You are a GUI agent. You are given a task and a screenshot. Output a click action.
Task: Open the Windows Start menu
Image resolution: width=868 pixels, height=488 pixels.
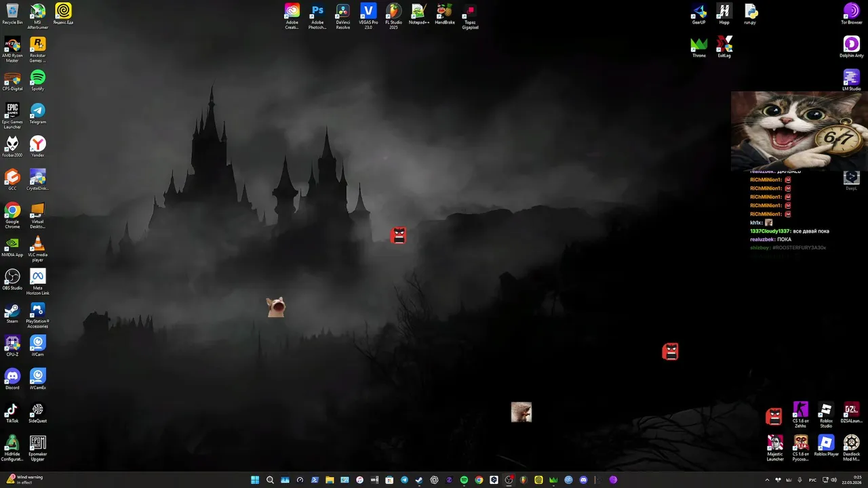point(255,480)
